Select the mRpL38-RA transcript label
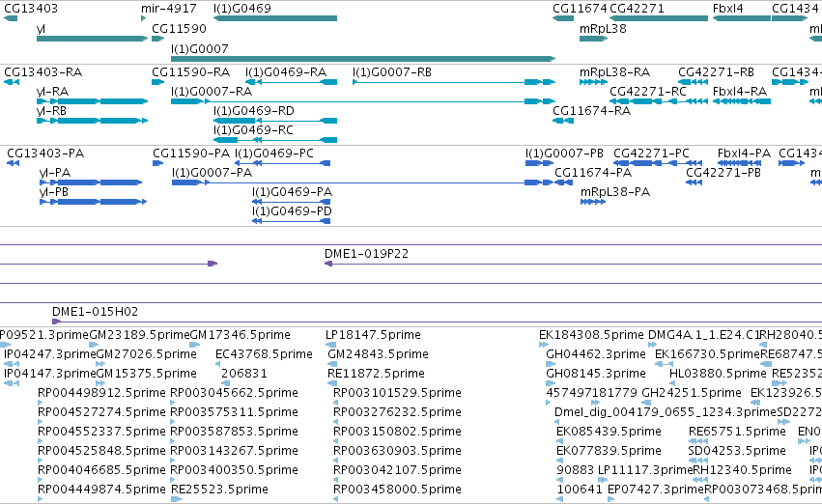The image size is (822, 504). pyautogui.click(x=615, y=72)
